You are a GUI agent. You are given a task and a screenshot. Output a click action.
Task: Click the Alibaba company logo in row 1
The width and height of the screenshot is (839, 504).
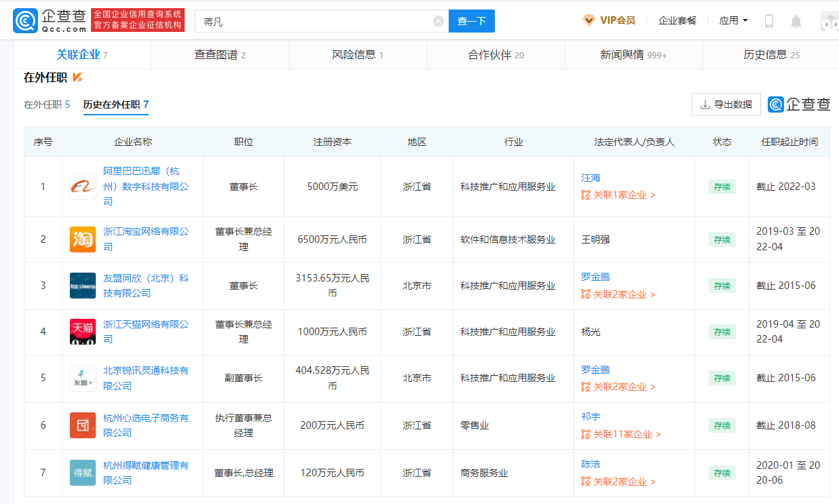pyautogui.click(x=83, y=187)
